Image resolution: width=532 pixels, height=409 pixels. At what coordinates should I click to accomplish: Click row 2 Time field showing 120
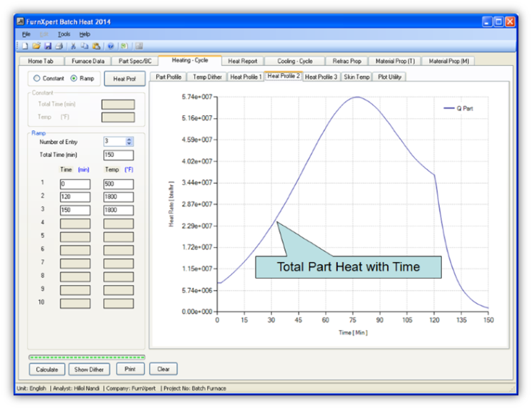tap(75, 197)
